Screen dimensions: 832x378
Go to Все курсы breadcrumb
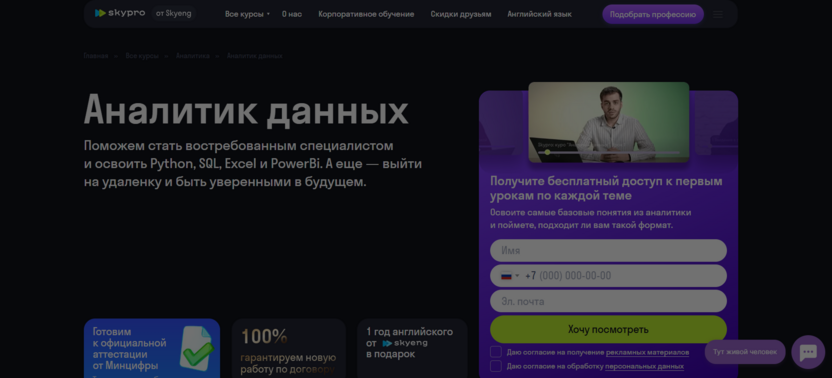142,56
